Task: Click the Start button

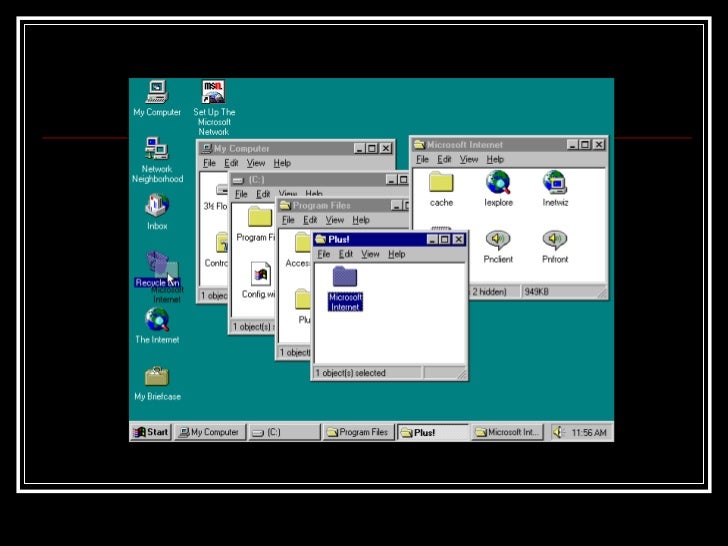Action: 151,432
